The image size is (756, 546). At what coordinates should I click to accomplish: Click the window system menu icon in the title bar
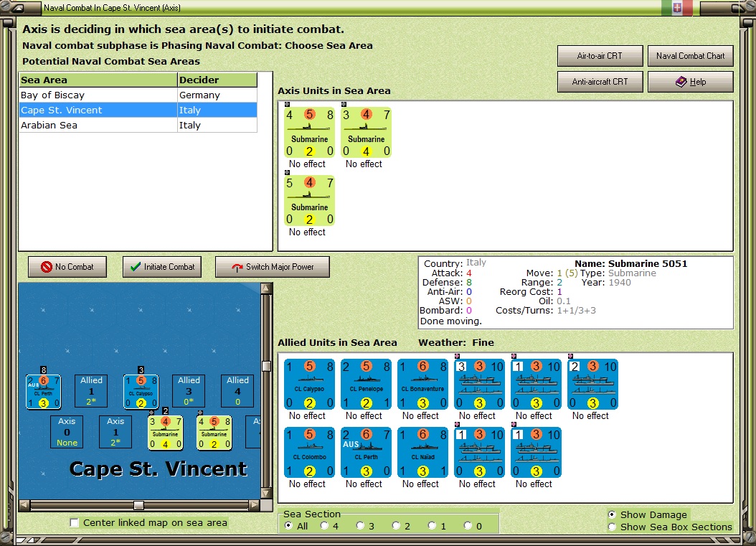(17, 7)
